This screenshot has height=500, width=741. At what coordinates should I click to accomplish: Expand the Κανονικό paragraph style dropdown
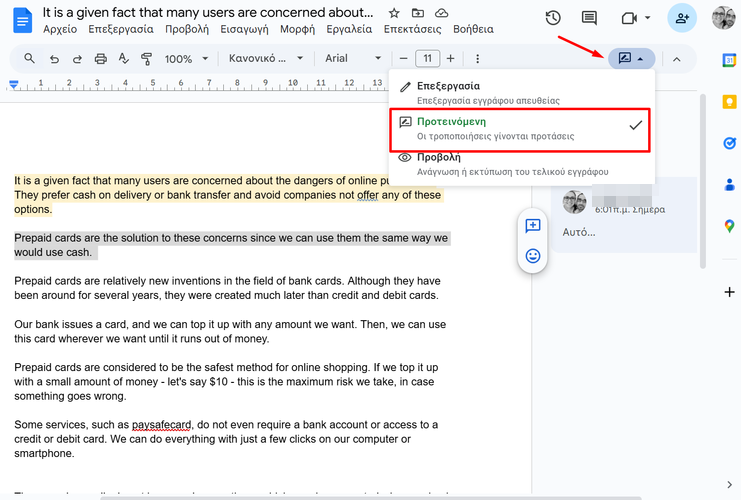(x=264, y=59)
